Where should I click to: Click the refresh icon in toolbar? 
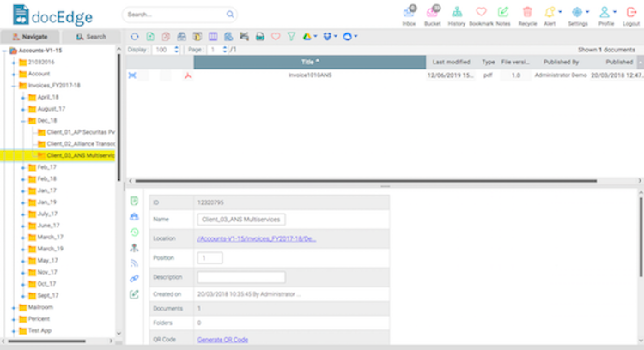(x=134, y=37)
